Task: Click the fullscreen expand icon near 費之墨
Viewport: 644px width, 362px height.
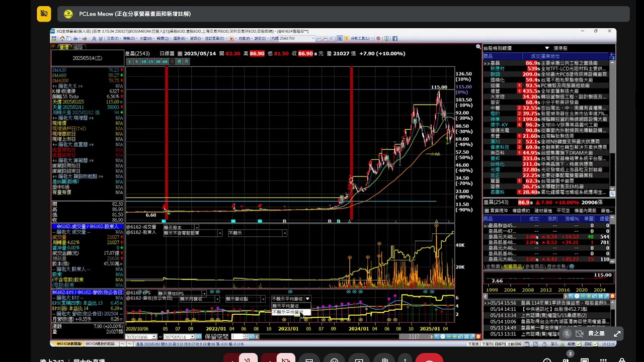Action: (617, 333)
